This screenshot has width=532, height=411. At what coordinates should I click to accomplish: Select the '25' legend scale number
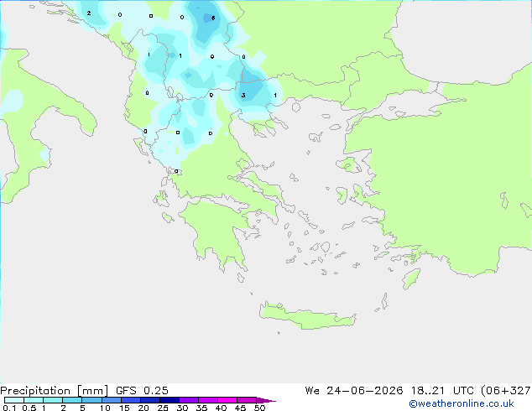tap(163, 408)
